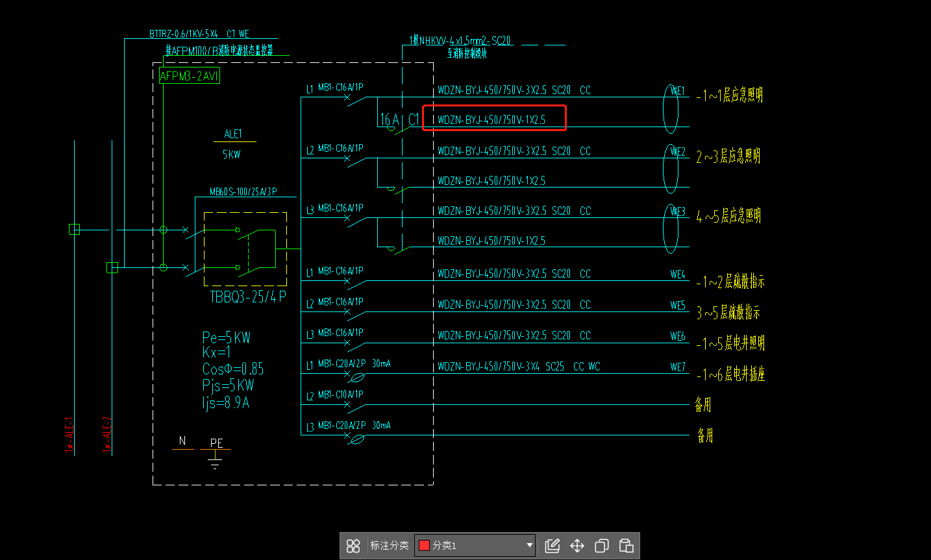Click the 标注分类 label
Viewport: 931px width, 560px height.
tap(390, 546)
